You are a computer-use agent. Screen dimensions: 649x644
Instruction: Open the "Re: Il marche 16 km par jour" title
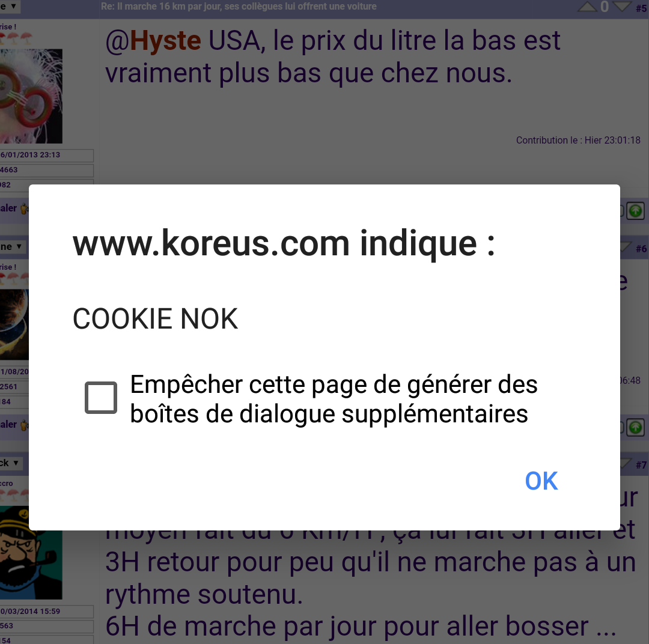coord(239,7)
